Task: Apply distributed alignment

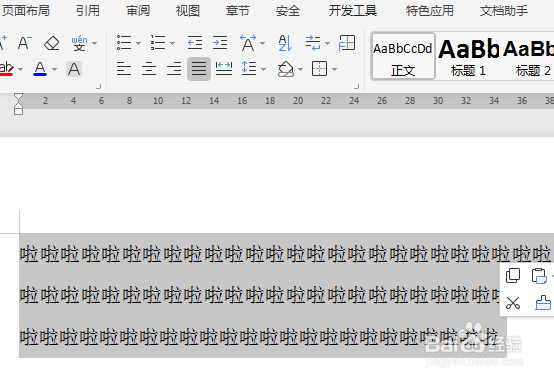Action: coord(224,69)
